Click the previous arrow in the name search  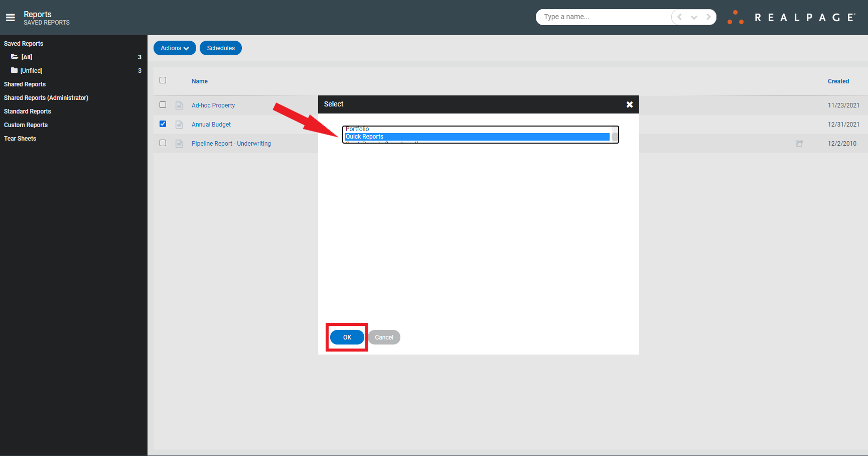click(x=679, y=17)
